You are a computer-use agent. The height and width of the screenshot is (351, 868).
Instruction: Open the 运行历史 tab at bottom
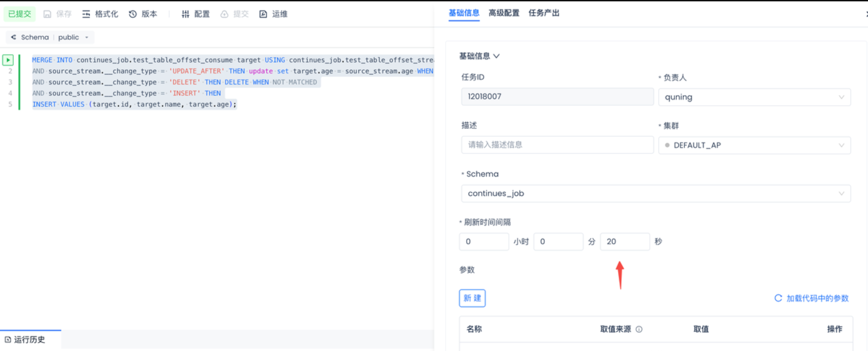click(29, 339)
